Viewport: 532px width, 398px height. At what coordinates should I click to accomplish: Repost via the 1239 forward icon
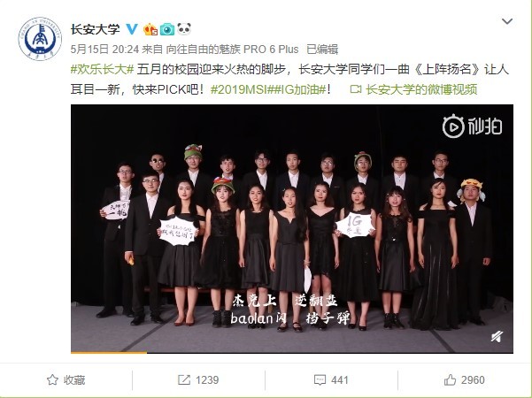(x=198, y=380)
